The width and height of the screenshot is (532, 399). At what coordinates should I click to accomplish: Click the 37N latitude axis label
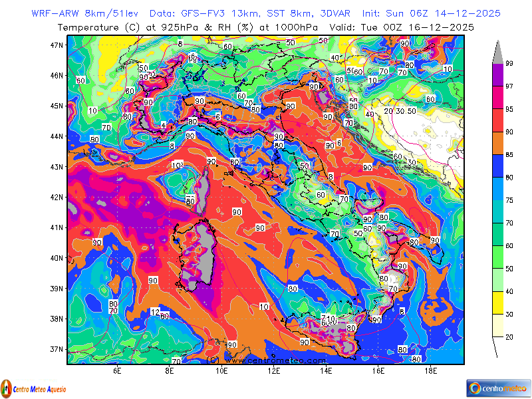pos(57,349)
